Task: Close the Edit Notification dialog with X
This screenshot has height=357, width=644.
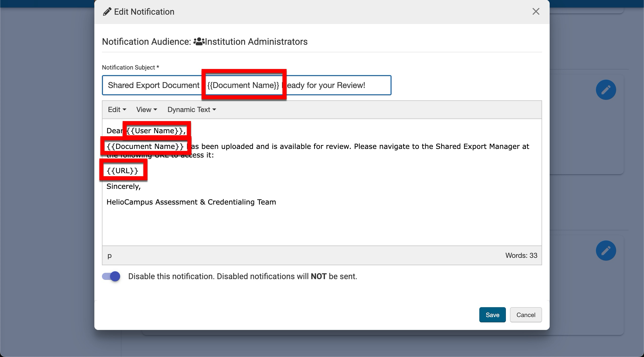Action: (x=536, y=12)
